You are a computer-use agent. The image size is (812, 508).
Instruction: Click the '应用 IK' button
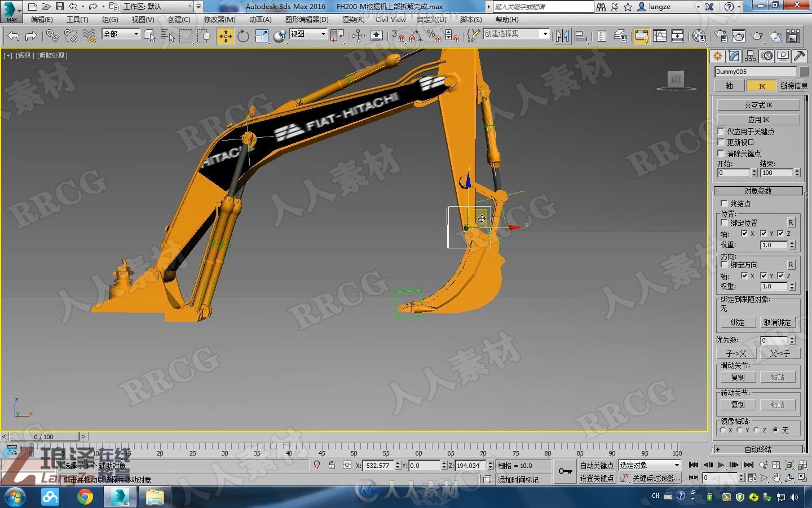point(758,120)
